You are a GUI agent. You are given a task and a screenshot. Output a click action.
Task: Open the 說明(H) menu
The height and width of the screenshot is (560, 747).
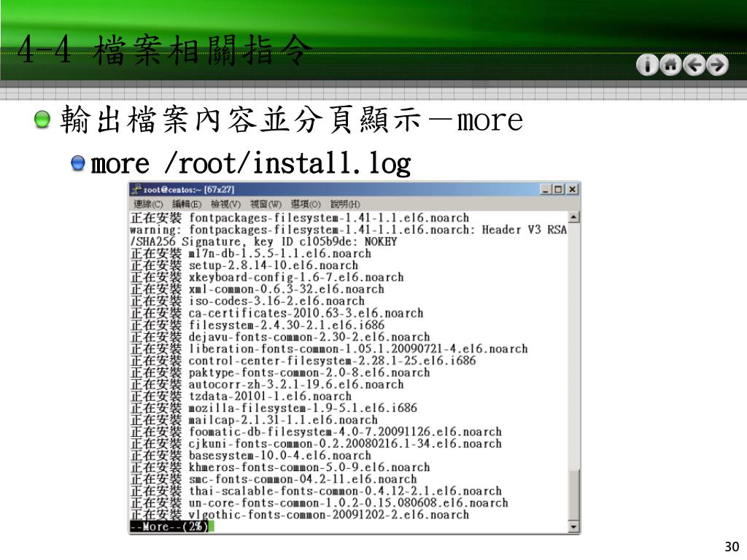pos(345,204)
